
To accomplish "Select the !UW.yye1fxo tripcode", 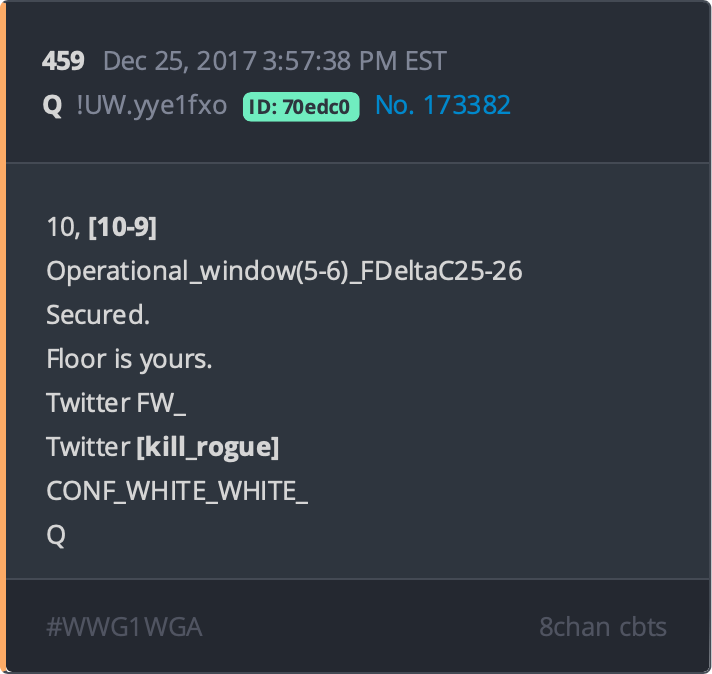I will (152, 105).
